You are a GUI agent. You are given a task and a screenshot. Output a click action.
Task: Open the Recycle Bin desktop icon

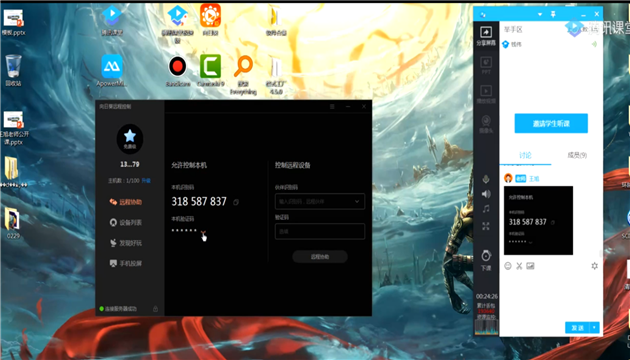coord(13,70)
